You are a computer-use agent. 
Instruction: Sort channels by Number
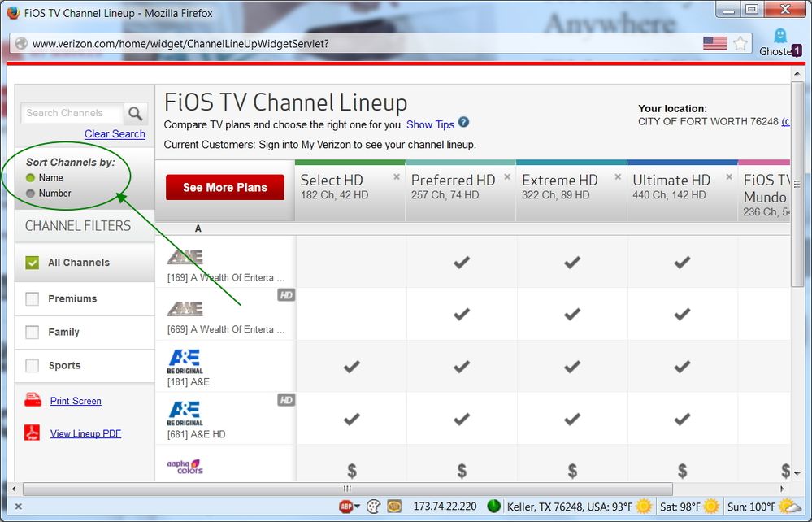pyautogui.click(x=30, y=194)
